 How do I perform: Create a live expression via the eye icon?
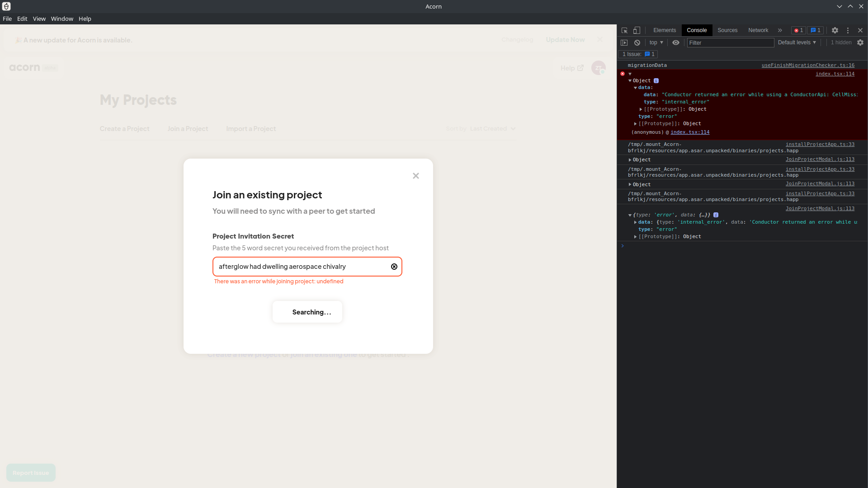click(675, 42)
